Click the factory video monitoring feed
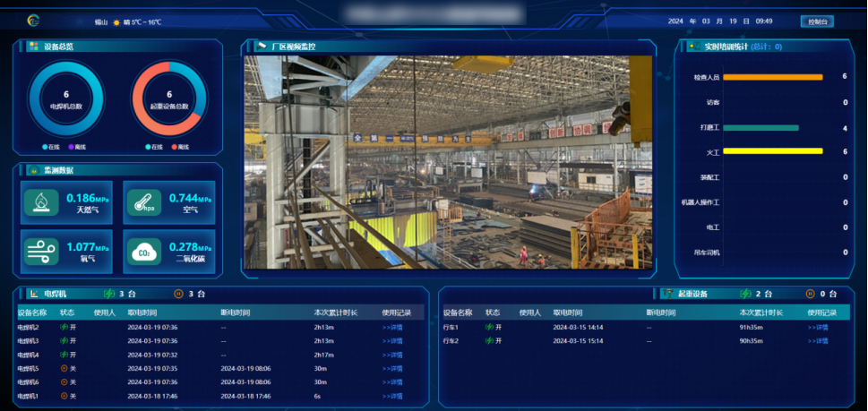 point(448,161)
